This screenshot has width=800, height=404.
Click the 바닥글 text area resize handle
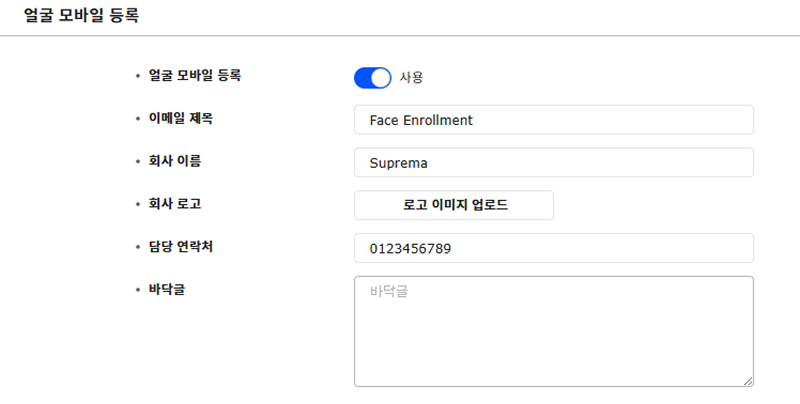[748, 381]
